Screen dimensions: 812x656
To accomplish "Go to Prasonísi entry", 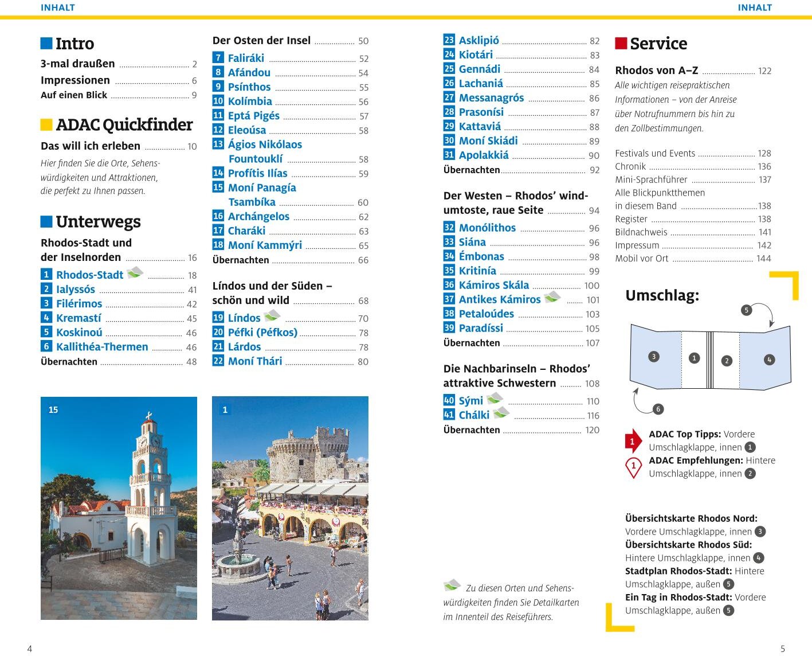I will pyautogui.click(x=521, y=112).
